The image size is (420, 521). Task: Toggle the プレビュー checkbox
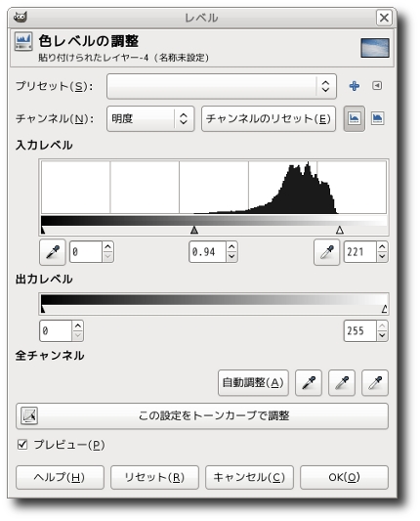(x=22, y=444)
